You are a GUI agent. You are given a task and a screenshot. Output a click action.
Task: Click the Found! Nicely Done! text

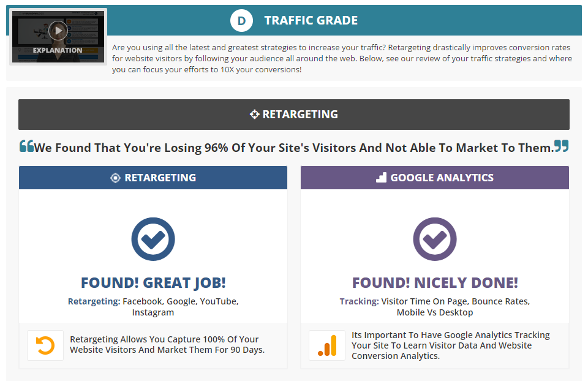435,283
